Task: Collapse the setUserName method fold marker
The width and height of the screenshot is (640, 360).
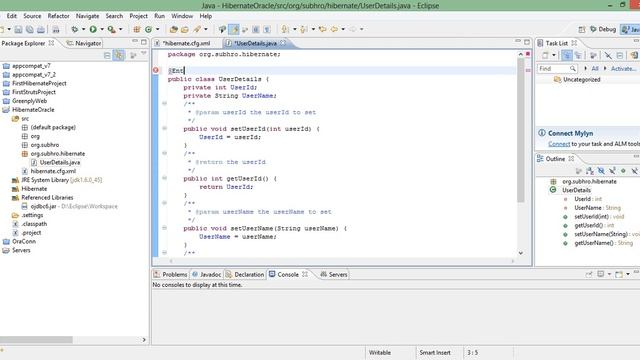Action: 164,228
